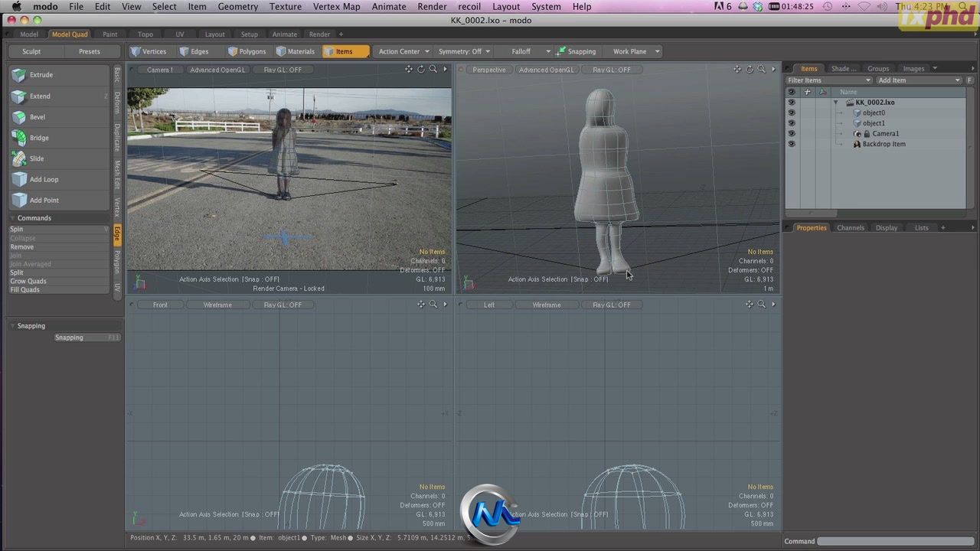The height and width of the screenshot is (551, 980).
Task: Open the Falloff dropdown
Action: point(530,51)
